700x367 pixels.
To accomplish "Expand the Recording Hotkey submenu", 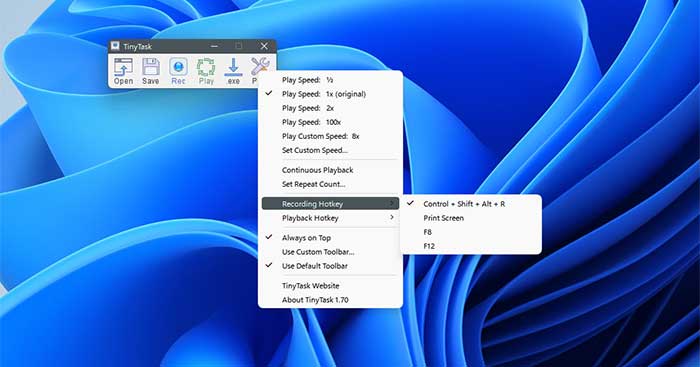I will coord(330,204).
